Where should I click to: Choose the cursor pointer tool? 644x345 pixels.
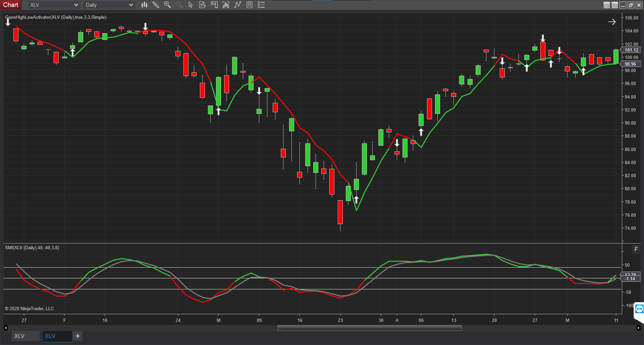(x=191, y=5)
